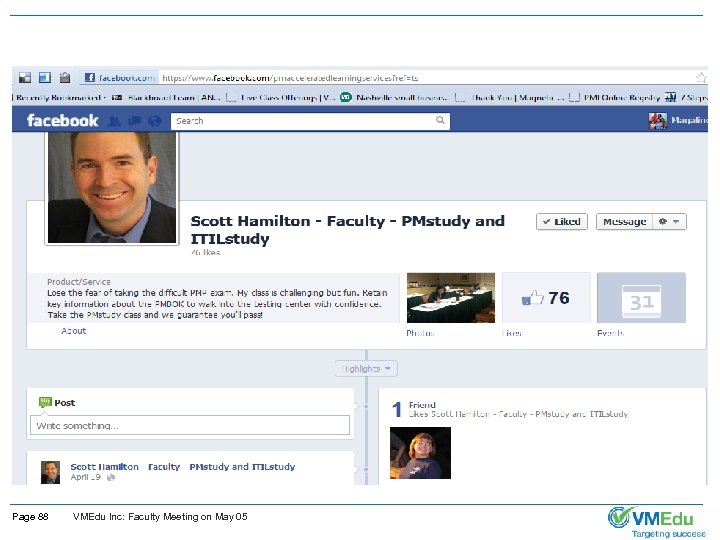
Task: Toggle the Liked button
Action: (x=562, y=221)
